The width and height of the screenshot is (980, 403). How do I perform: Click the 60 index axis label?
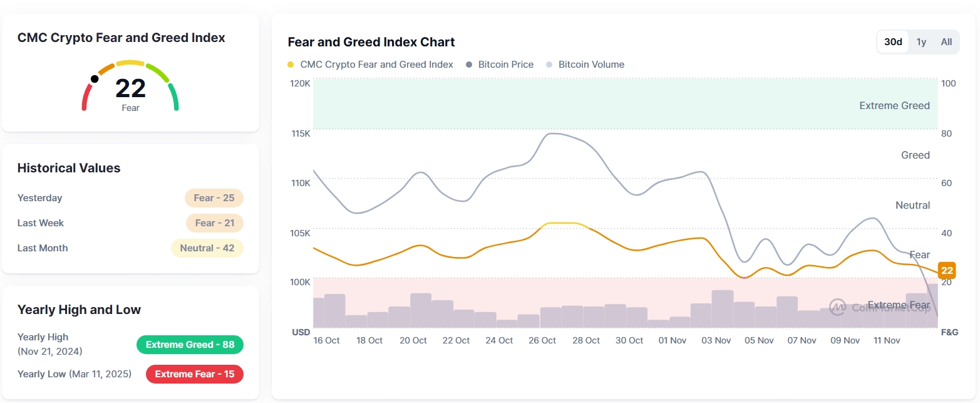click(946, 183)
